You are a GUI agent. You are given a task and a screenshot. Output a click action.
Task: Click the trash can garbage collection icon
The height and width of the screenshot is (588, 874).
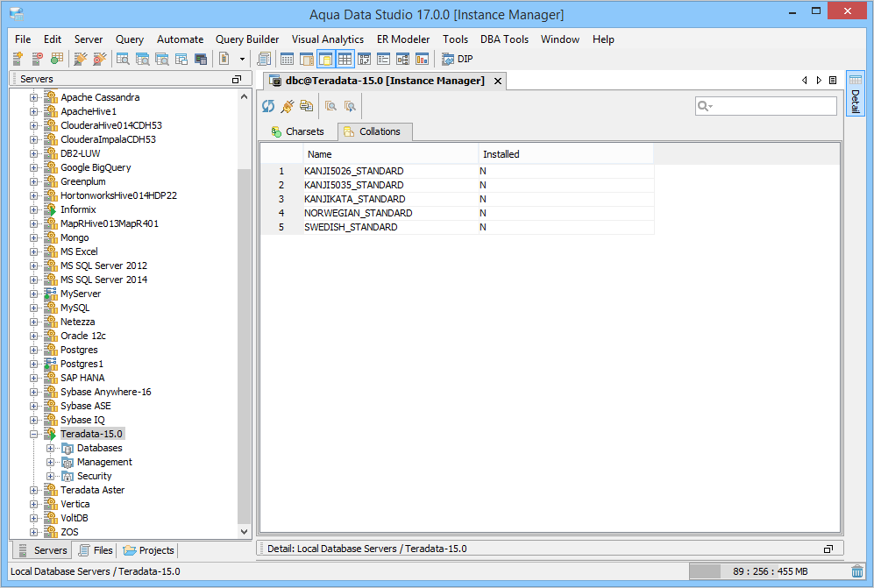(x=857, y=571)
